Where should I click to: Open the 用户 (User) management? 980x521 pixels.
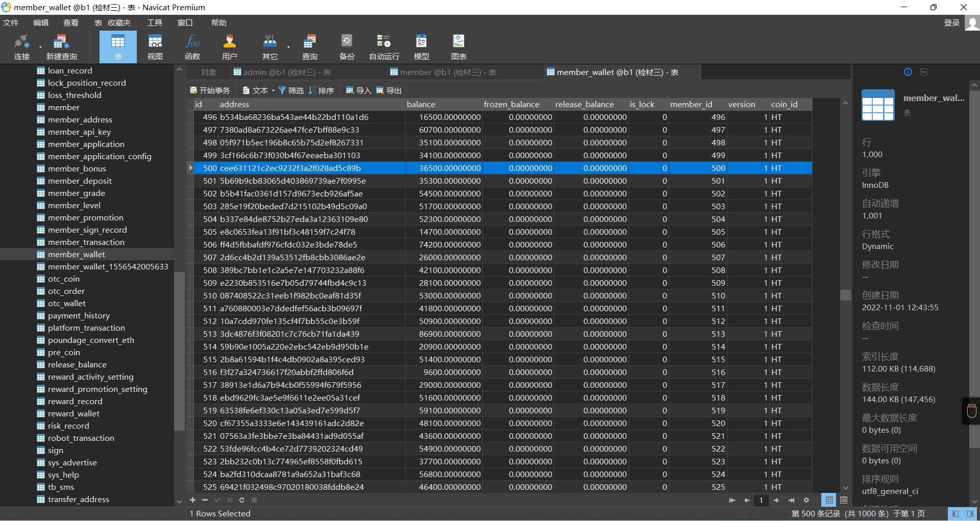230,47
